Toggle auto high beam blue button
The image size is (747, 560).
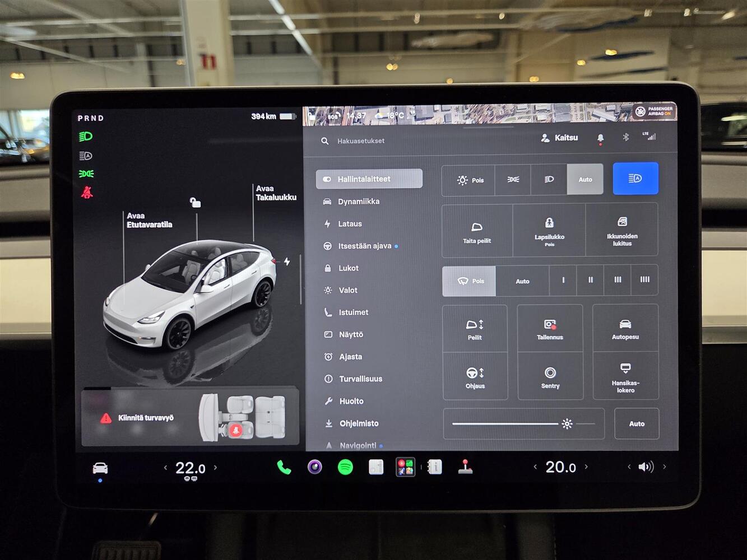[x=635, y=179]
